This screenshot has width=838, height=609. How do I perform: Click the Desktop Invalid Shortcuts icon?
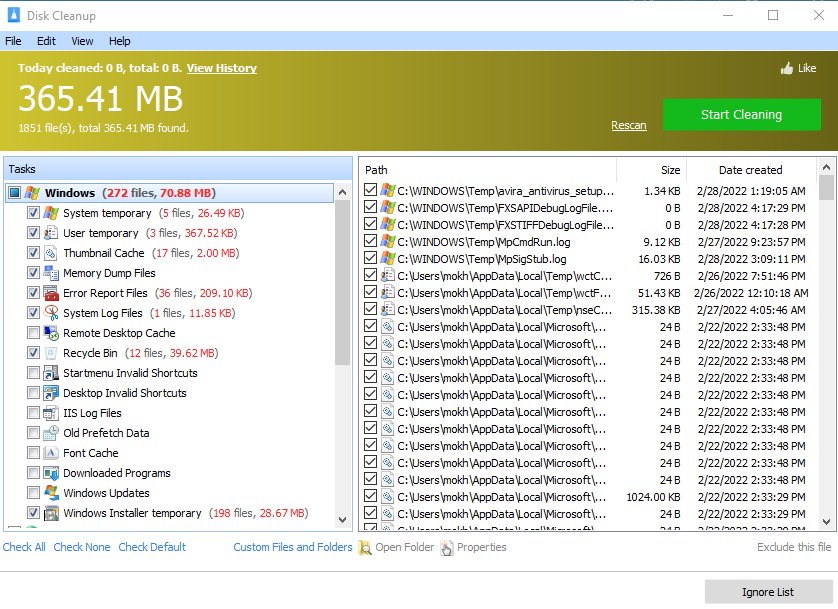51,393
